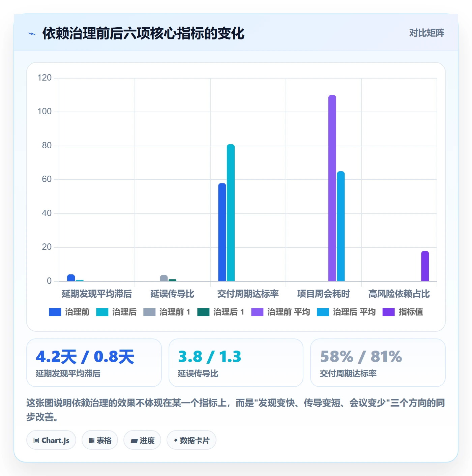This screenshot has width=472, height=476.
Task: Click the 延误传导比 x-axis label
Action: (173, 294)
